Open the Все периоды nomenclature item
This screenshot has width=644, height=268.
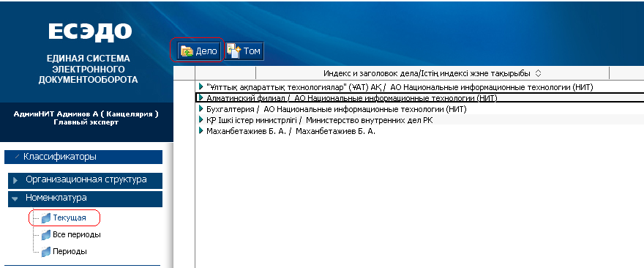tap(77, 235)
